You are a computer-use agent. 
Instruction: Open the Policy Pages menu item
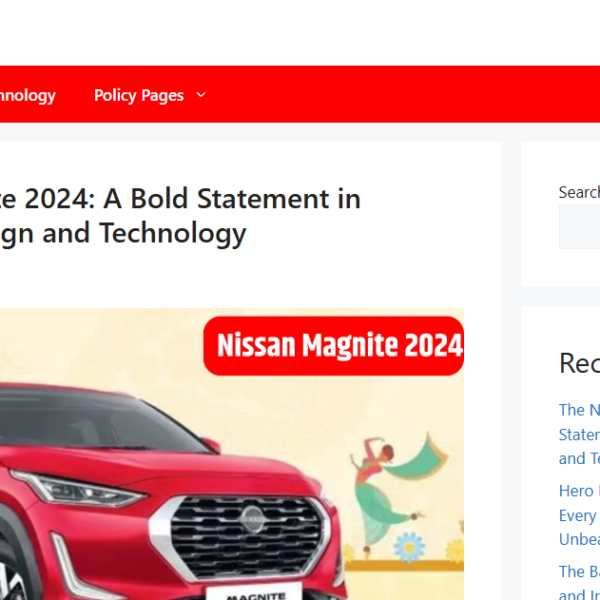pyautogui.click(x=139, y=95)
